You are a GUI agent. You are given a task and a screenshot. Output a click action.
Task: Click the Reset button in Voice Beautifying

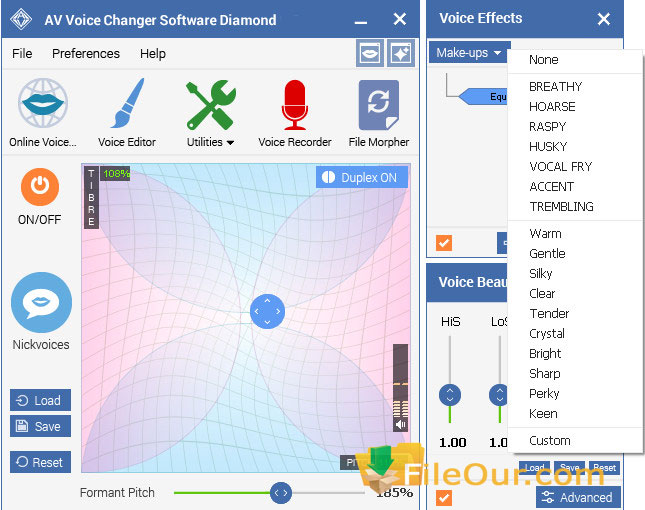pos(604,468)
